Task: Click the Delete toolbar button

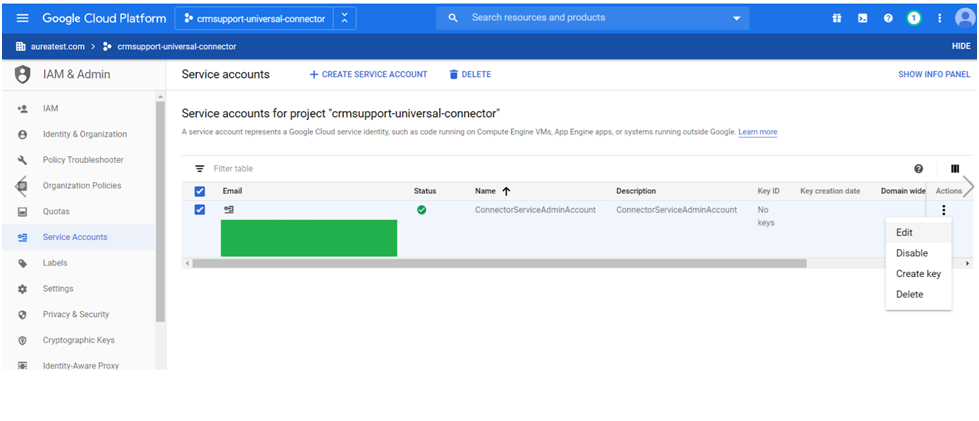Action: point(470,74)
